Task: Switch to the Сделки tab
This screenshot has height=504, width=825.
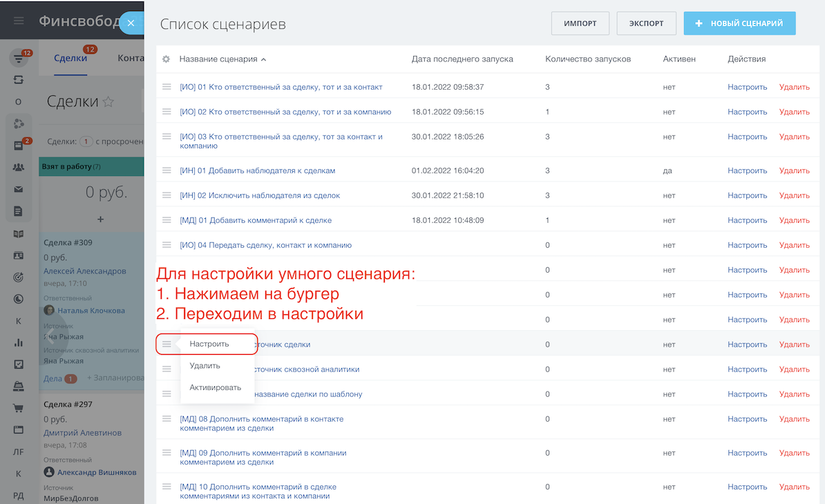Action: [x=70, y=58]
